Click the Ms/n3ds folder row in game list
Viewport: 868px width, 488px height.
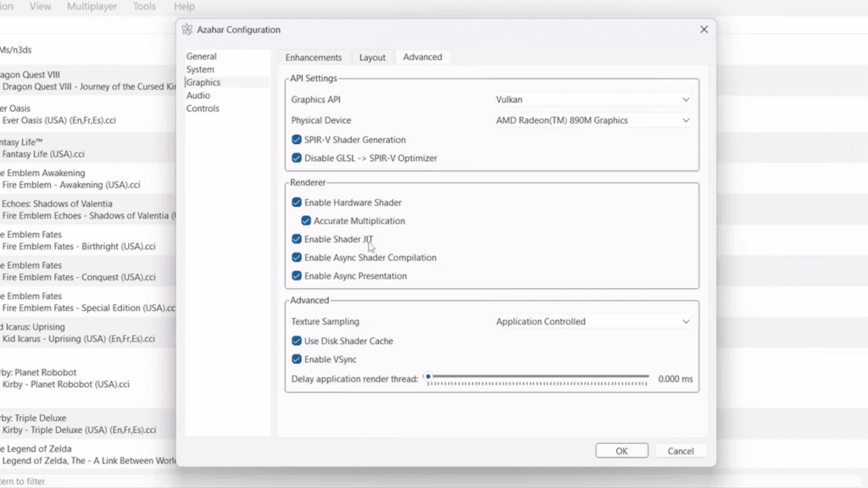88,50
